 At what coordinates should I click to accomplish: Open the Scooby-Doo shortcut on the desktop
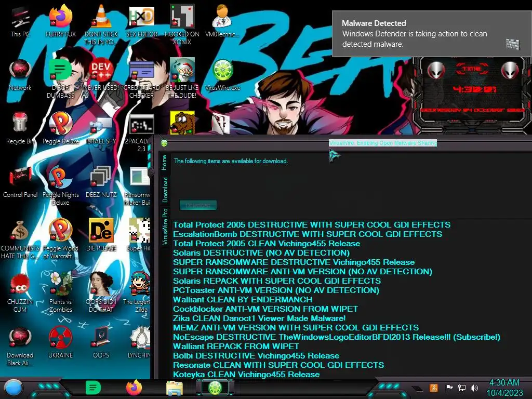182,122
